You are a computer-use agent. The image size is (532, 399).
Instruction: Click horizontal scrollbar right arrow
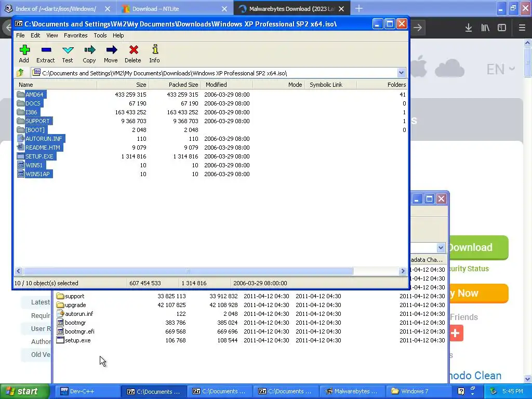click(x=403, y=271)
